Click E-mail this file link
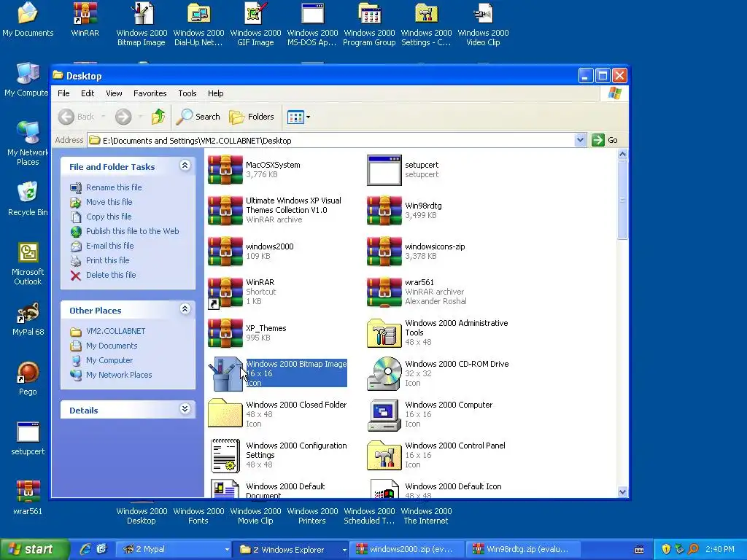747x560 pixels. (109, 246)
